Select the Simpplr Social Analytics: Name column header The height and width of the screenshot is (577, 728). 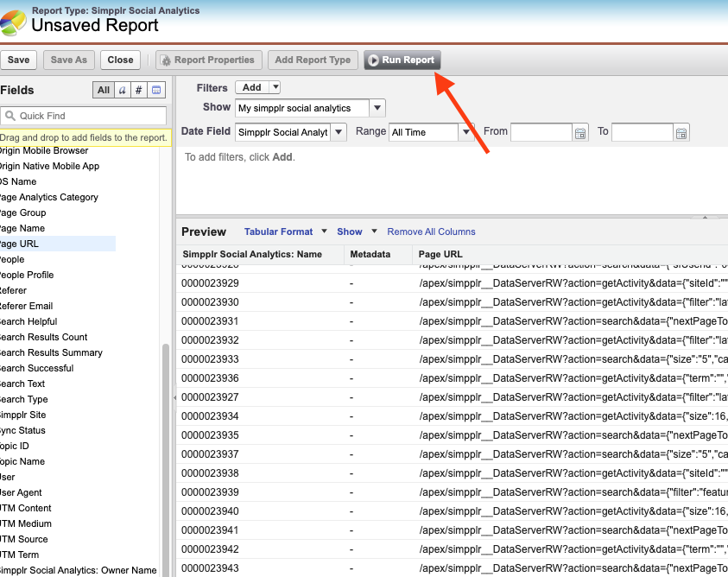(x=252, y=254)
